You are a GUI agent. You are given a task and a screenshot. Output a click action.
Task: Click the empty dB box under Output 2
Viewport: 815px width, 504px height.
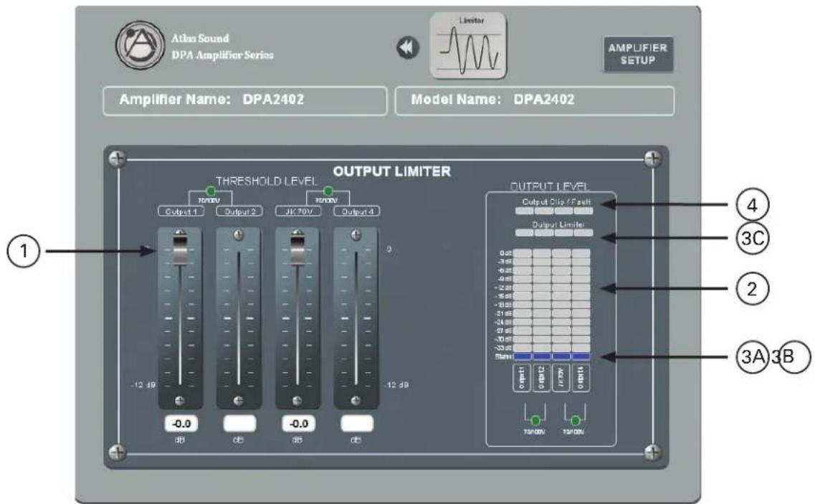tap(239, 424)
